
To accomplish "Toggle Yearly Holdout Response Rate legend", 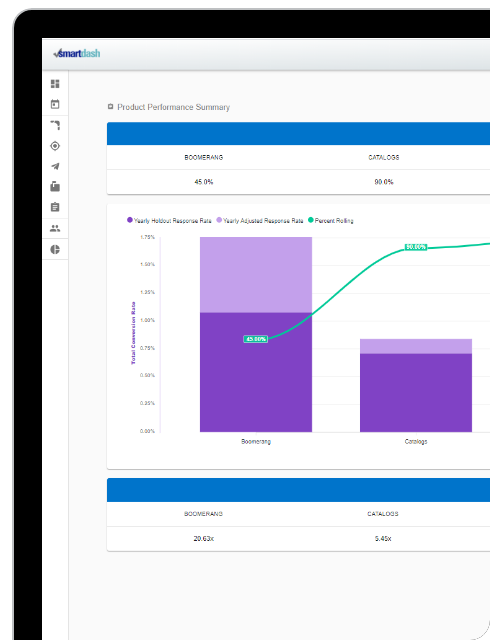I will pos(169,220).
